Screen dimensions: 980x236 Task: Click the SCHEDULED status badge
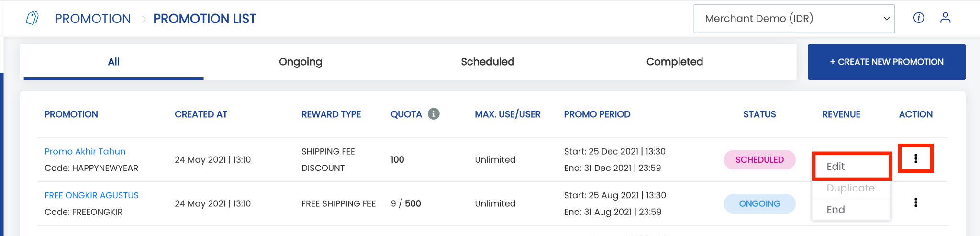(759, 160)
